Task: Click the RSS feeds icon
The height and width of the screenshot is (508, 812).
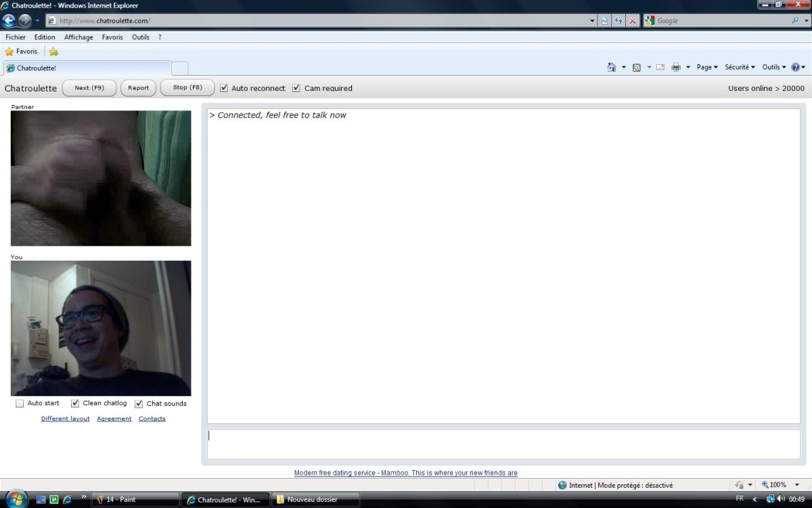Action: coord(637,67)
